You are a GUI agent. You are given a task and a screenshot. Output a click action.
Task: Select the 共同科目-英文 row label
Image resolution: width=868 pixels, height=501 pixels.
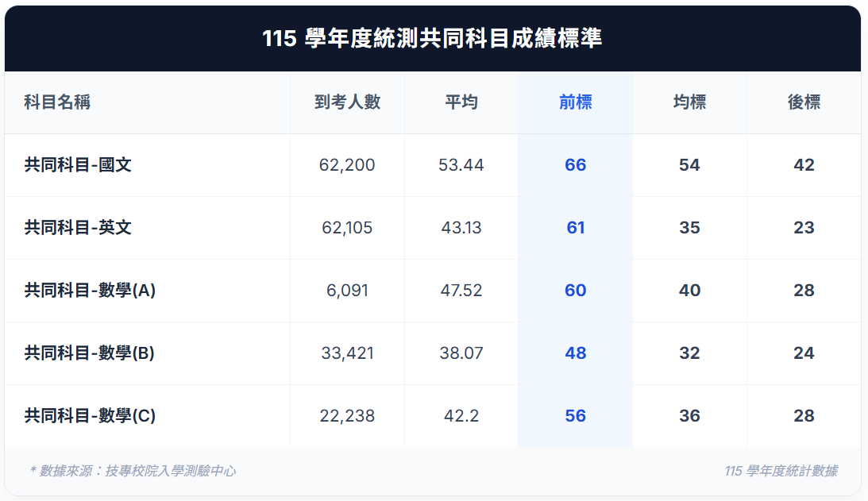[78, 228]
